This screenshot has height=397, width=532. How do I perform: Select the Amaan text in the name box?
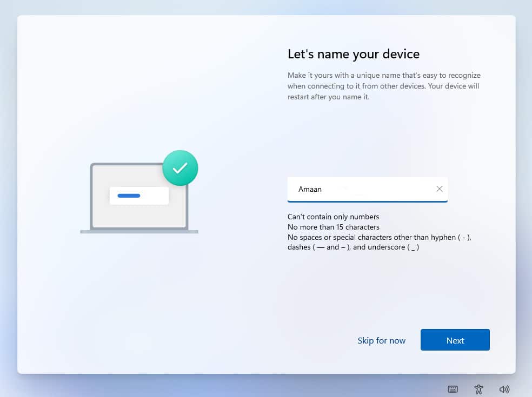[x=310, y=189]
